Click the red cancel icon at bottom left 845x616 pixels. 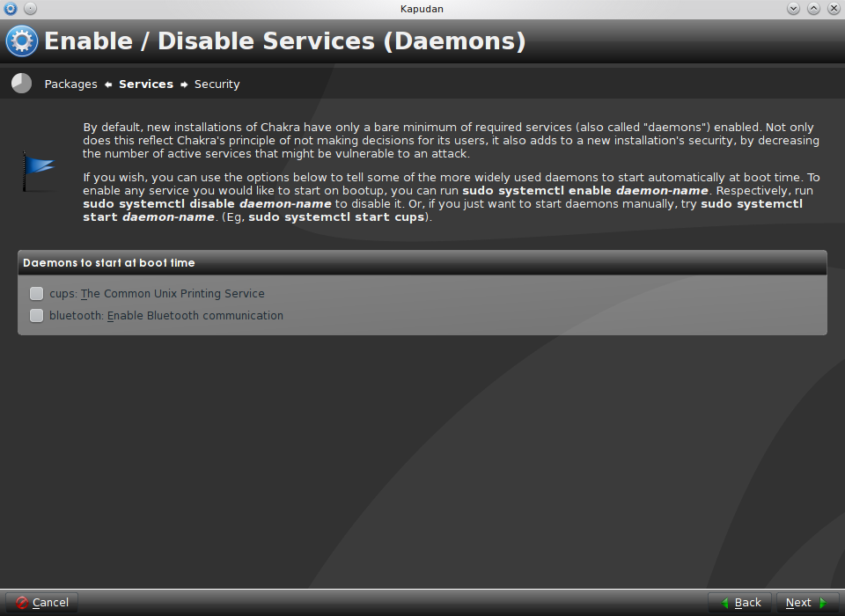21,603
